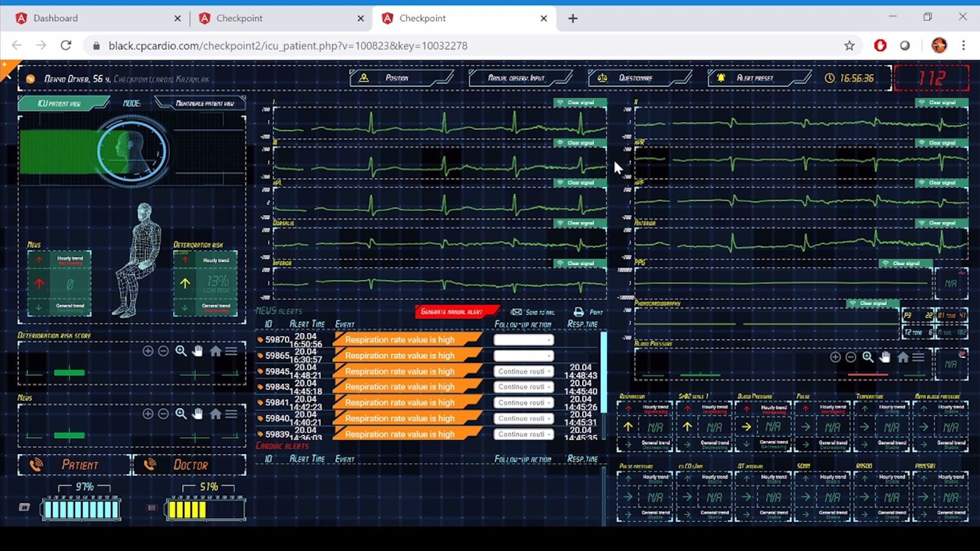Call the Doctor button

[189, 465]
